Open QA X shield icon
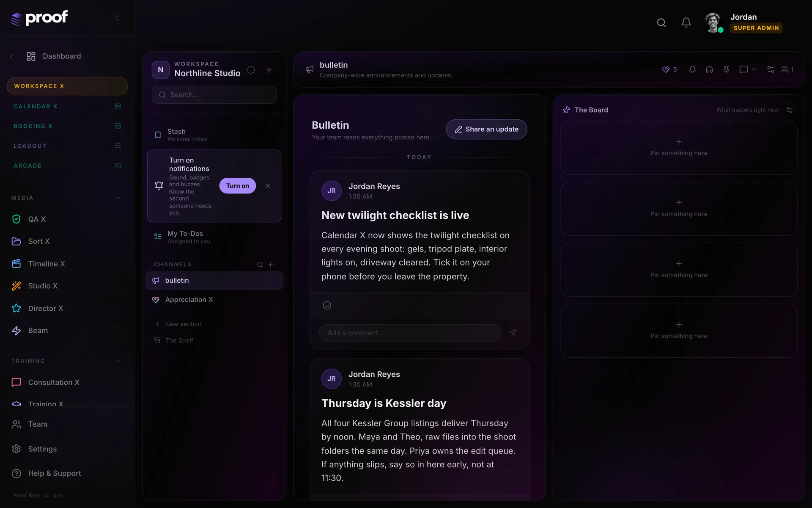812x508 pixels. point(16,219)
